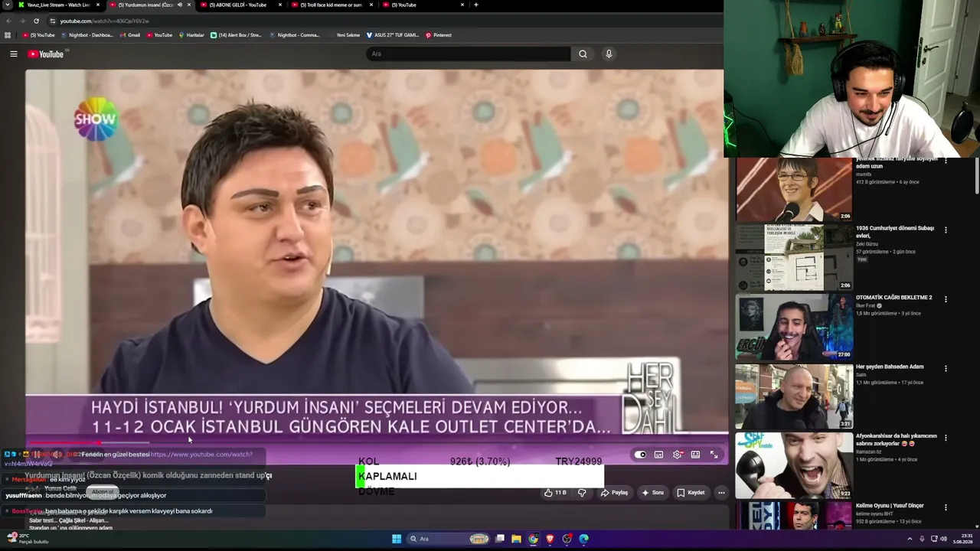This screenshot has width=980, height=551.
Task: Dislike the video
Action: pyautogui.click(x=582, y=493)
